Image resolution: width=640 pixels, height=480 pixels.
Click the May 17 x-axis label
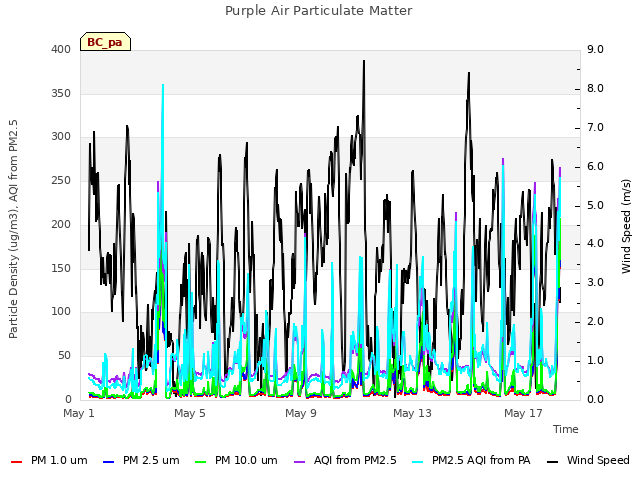(523, 413)
